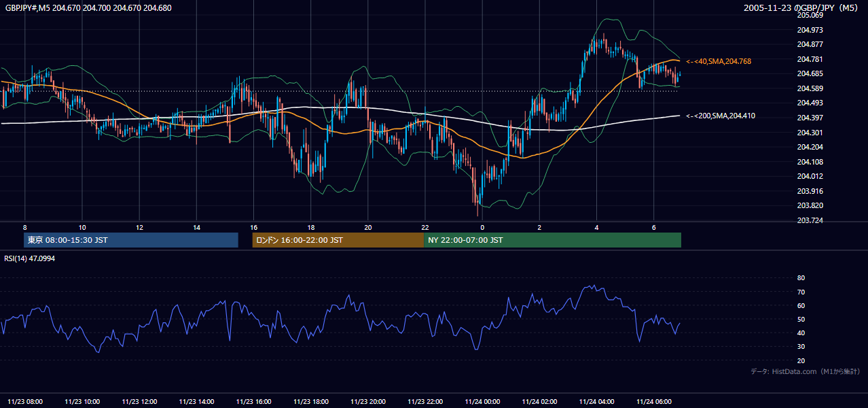Screen dimensions: 868x408
Task: Click the 11/24 04:00 date axis label
Action: [x=596, y=402]
